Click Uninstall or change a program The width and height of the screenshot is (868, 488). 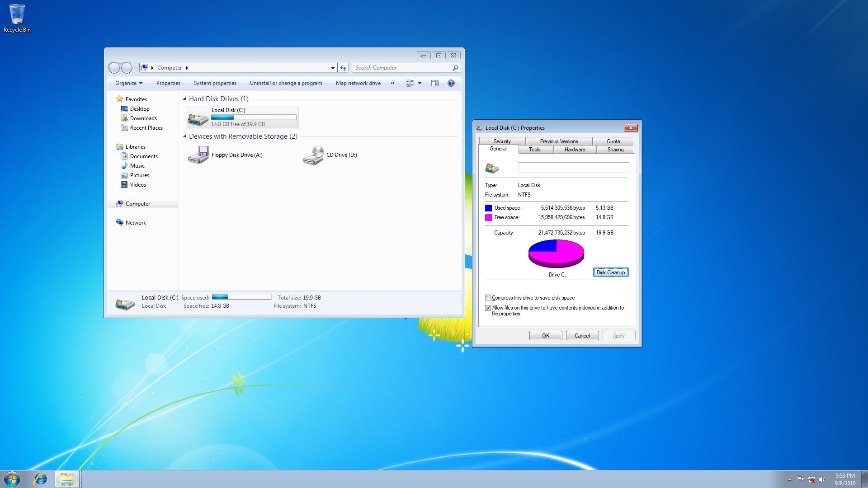[x=286, y=83]
